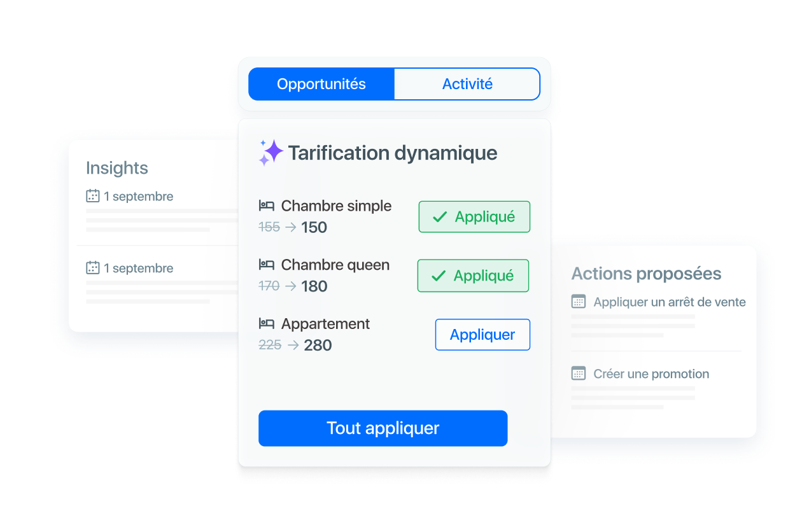Click calendar icon beside Créer une promotion
This screenshot has height=532, width=788.
point(578,374)
